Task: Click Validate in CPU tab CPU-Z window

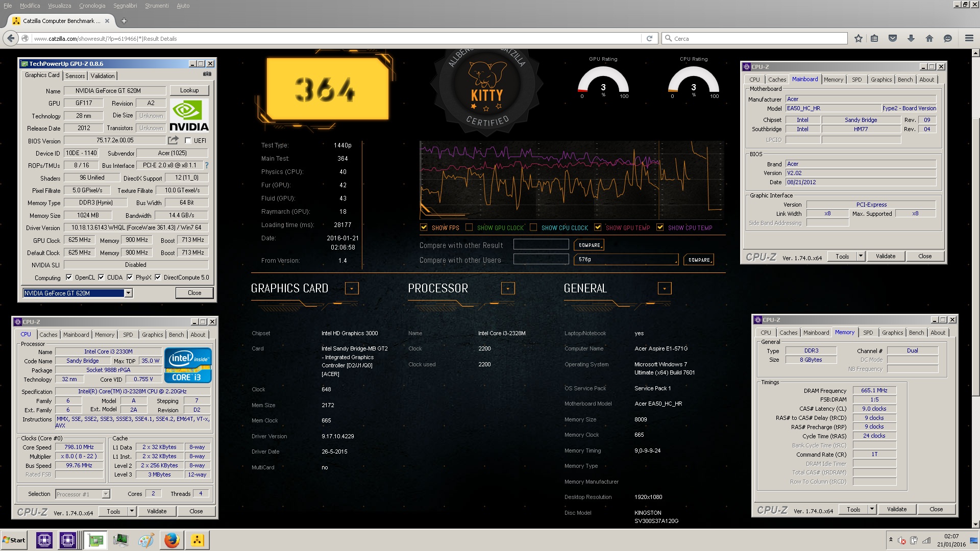Action: click(x=157, y=511)
